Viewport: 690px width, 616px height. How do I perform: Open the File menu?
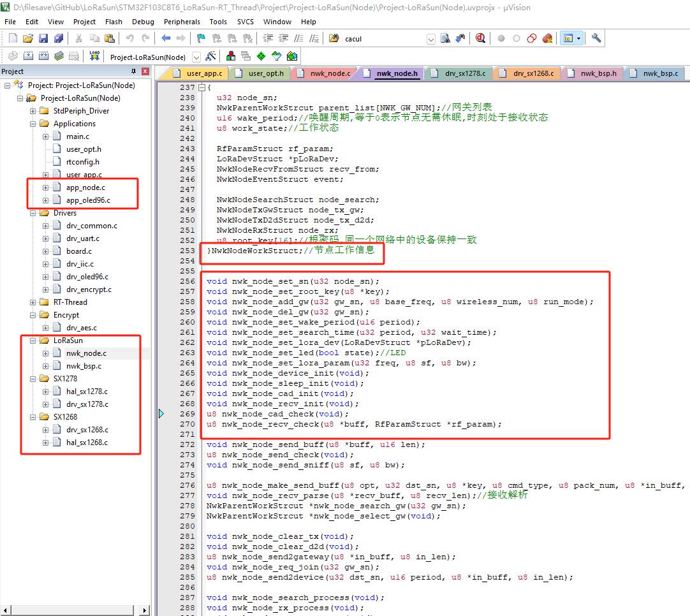coord(10,22)
